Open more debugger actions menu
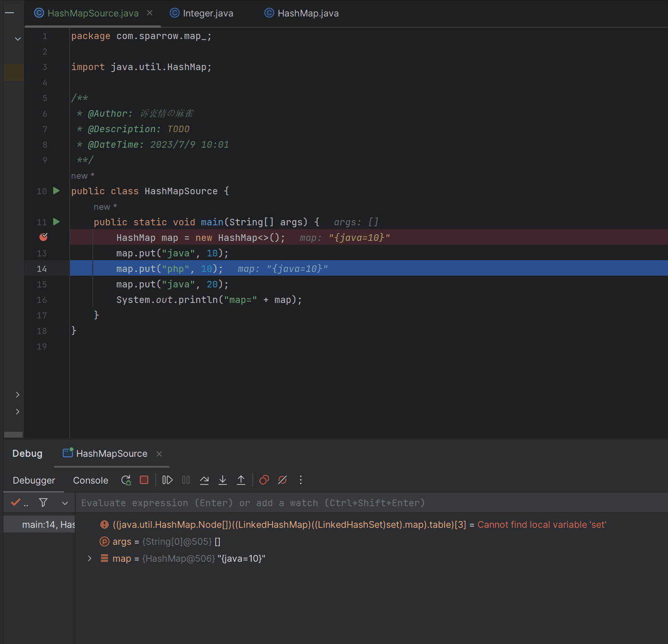The height and width of the screenshot is (644, 668). point(301,480)
